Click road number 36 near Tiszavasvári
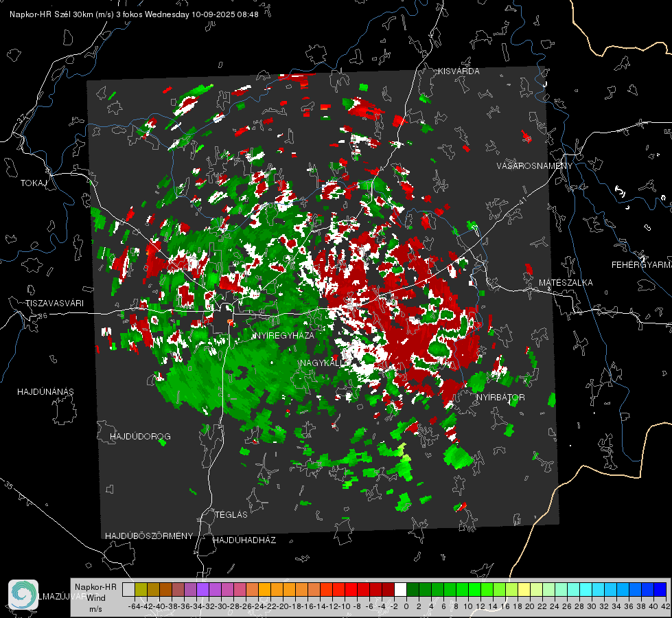This screenshot has width=672, height=618. (43, 316)
